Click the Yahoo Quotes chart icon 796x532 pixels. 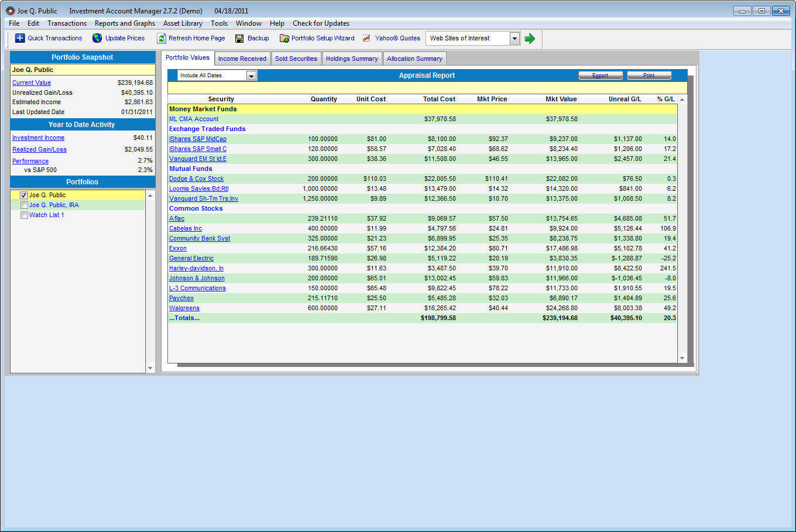[367, 38]
